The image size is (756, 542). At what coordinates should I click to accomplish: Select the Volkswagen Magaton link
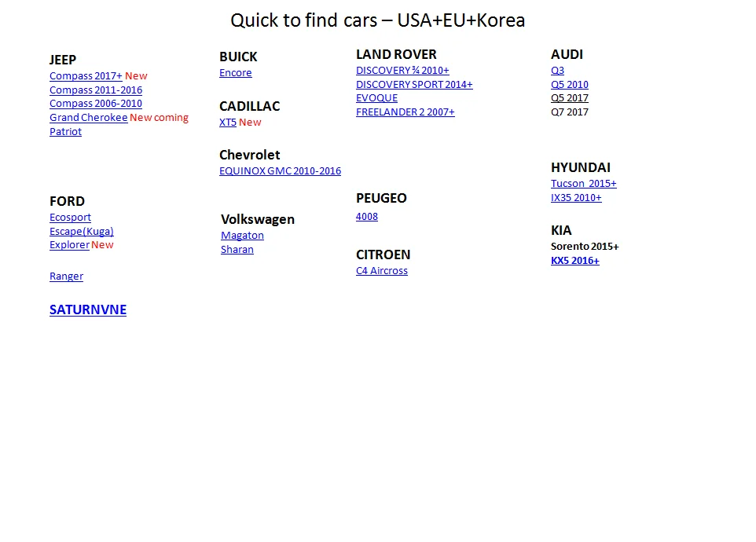click(242, 236)
